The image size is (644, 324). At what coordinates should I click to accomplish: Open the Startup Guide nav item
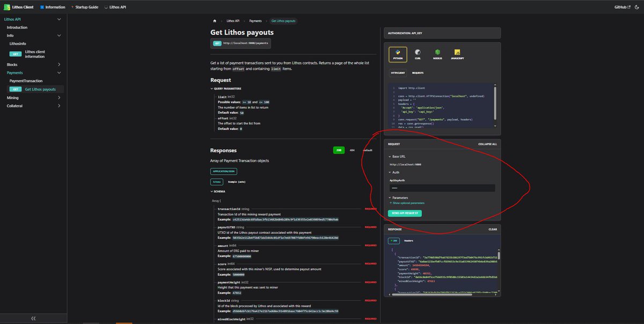pos(85,8)
